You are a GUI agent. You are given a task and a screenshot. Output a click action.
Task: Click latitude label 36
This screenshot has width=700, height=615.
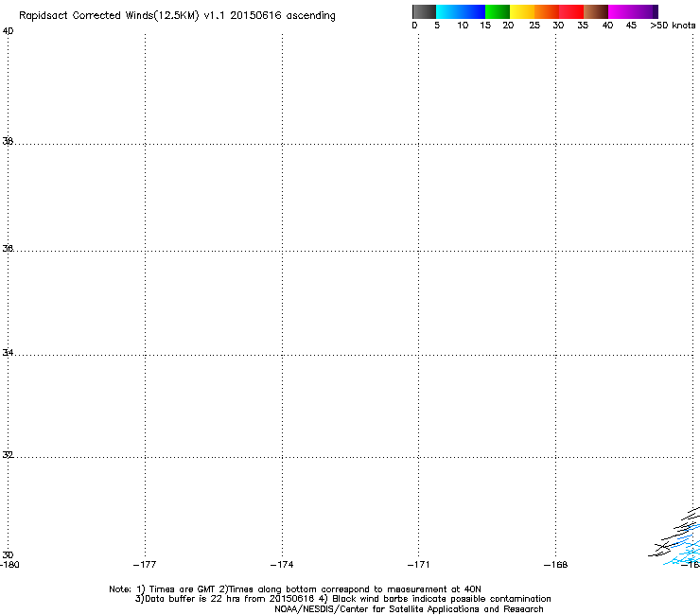(8, 248)
